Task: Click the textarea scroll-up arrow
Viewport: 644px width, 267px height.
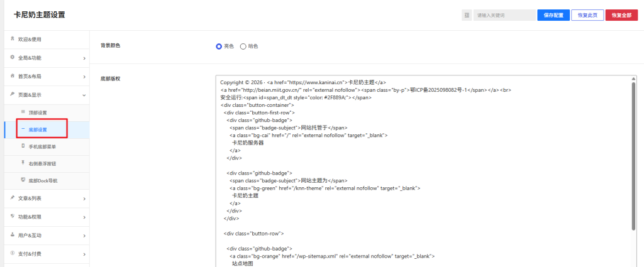Action: 633,79
